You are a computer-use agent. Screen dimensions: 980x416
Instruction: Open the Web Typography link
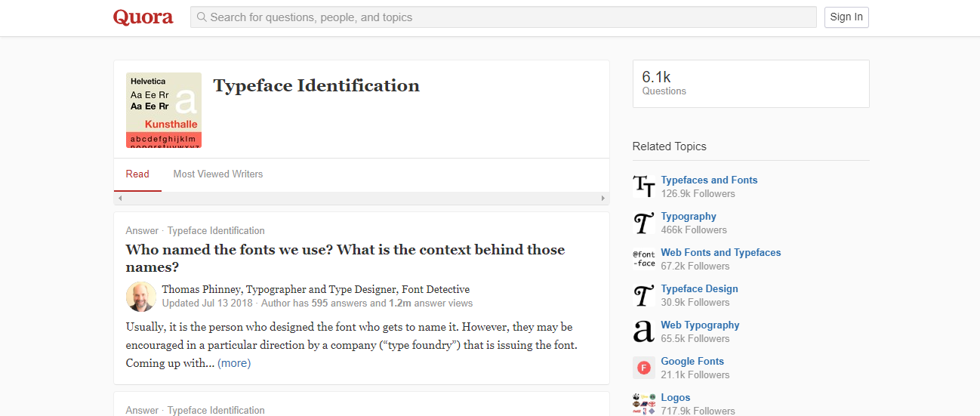coord(700,325)
